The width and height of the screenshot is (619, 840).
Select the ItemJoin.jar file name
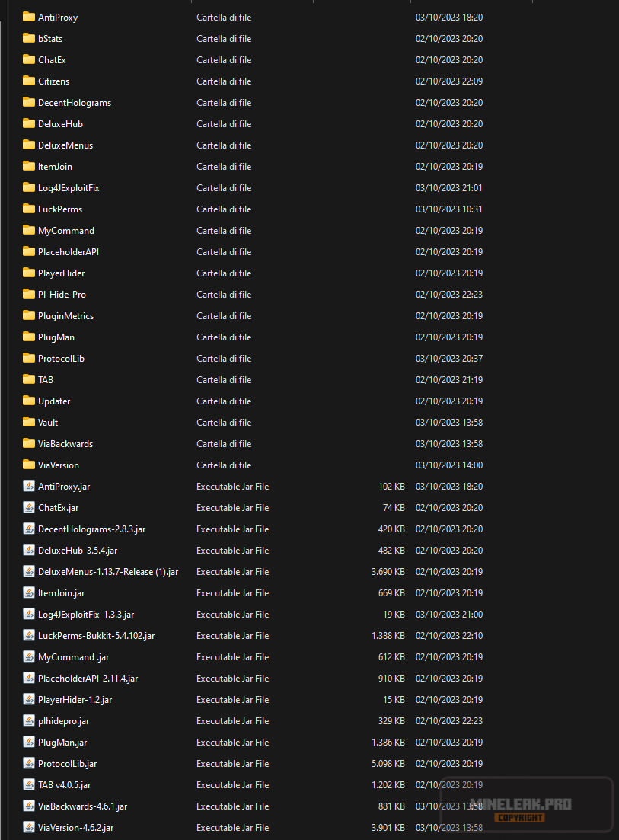point(62,592)
